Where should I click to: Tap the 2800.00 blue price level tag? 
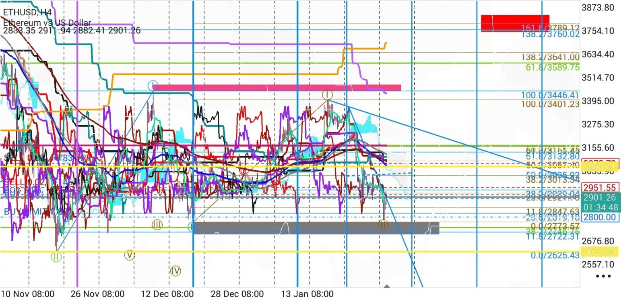pos(599,217)
